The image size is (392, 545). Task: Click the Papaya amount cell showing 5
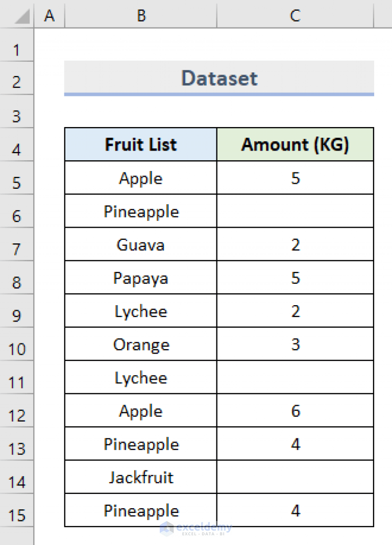[295, 278]
